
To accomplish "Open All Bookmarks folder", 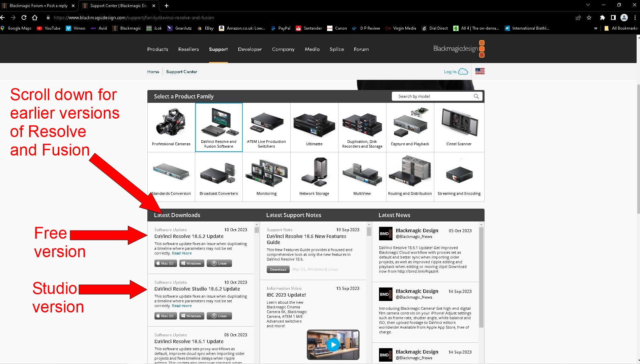I will tap(621, 28).
